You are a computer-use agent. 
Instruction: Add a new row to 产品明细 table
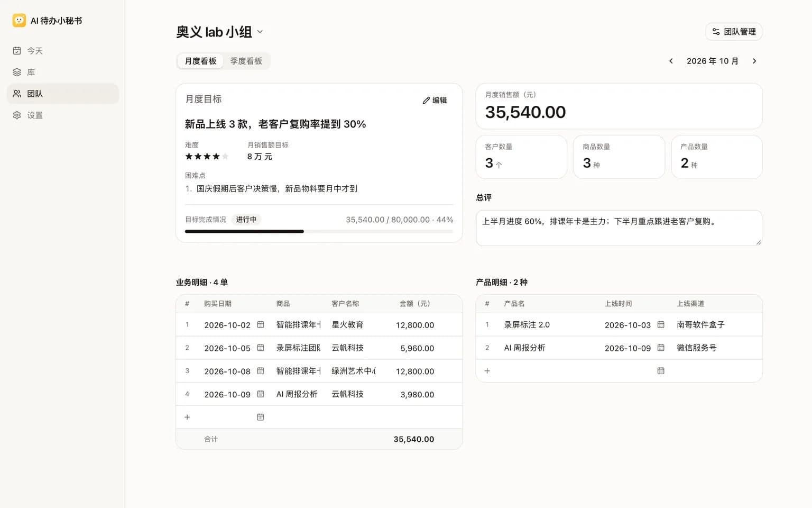click(487, 371)
